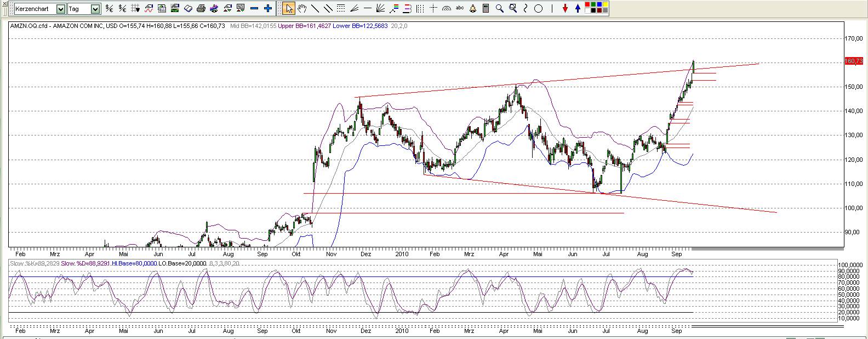The height and width of the screenshot is (339, 868).
Task: Click the green ticker display icon
Action: (x=175, y=8)
